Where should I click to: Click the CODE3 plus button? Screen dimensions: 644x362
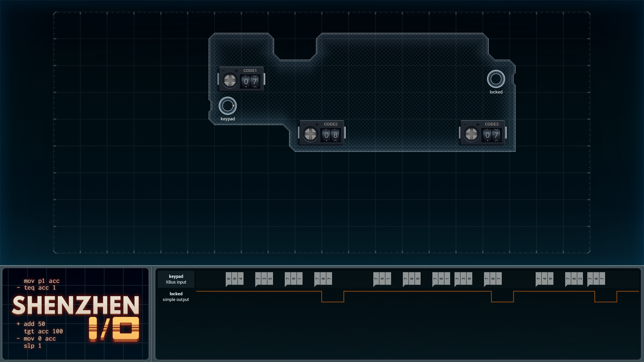(x=478, y=124)
